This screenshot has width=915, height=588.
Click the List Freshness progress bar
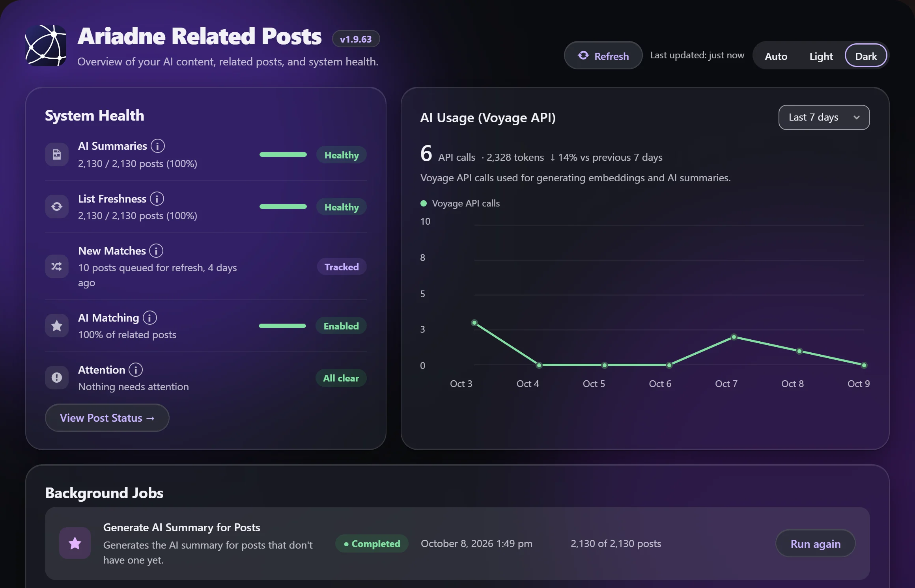(x=283, y=207)
